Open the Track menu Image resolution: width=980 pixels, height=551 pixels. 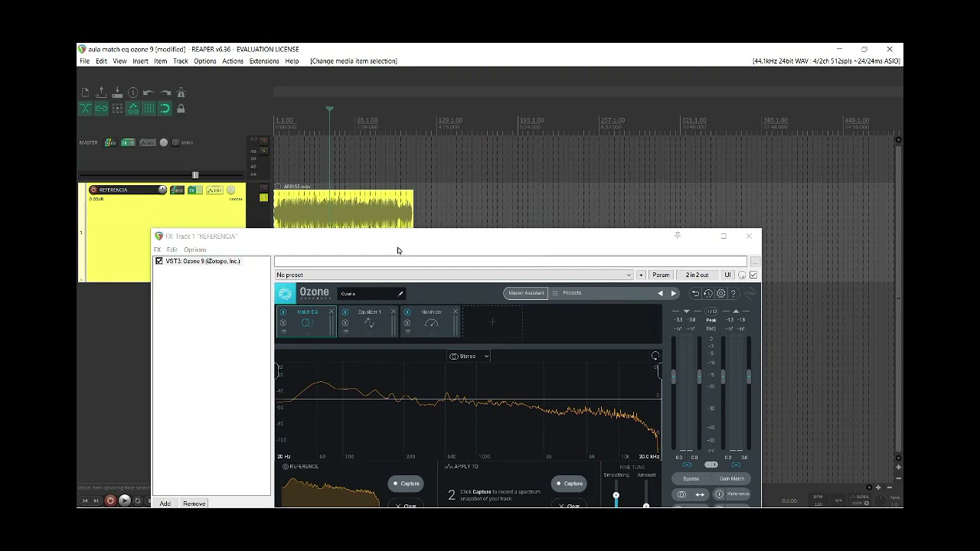coord(181,61)
